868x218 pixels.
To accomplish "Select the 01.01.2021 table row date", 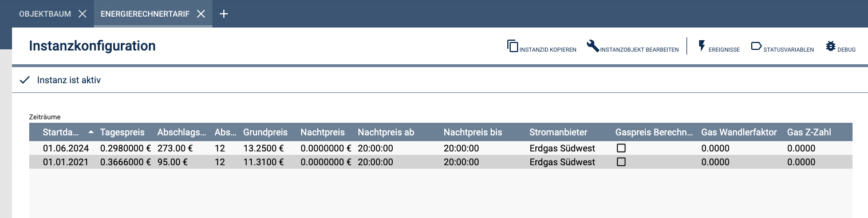I will 65,162.
